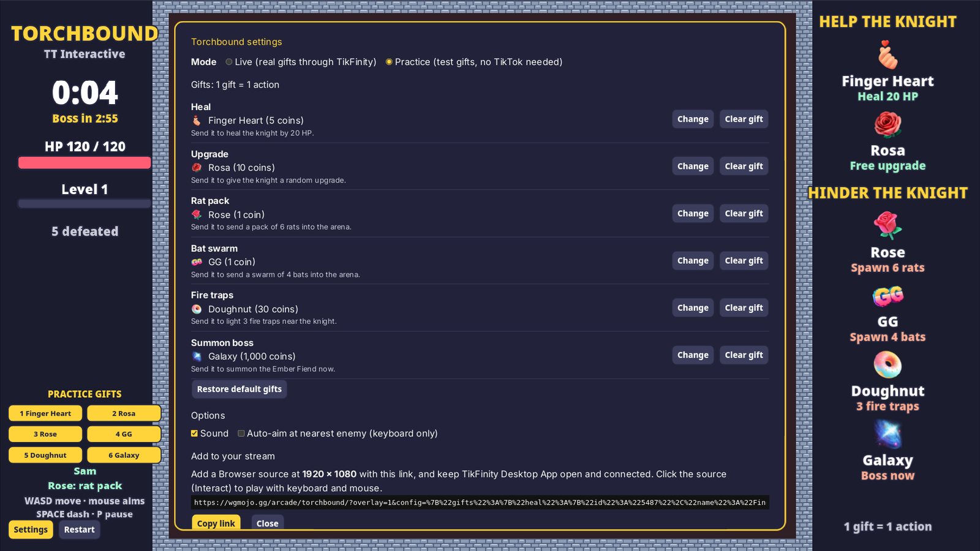Clear the Summon boss gift
The image size is (980, 551).
click(744, 355)
